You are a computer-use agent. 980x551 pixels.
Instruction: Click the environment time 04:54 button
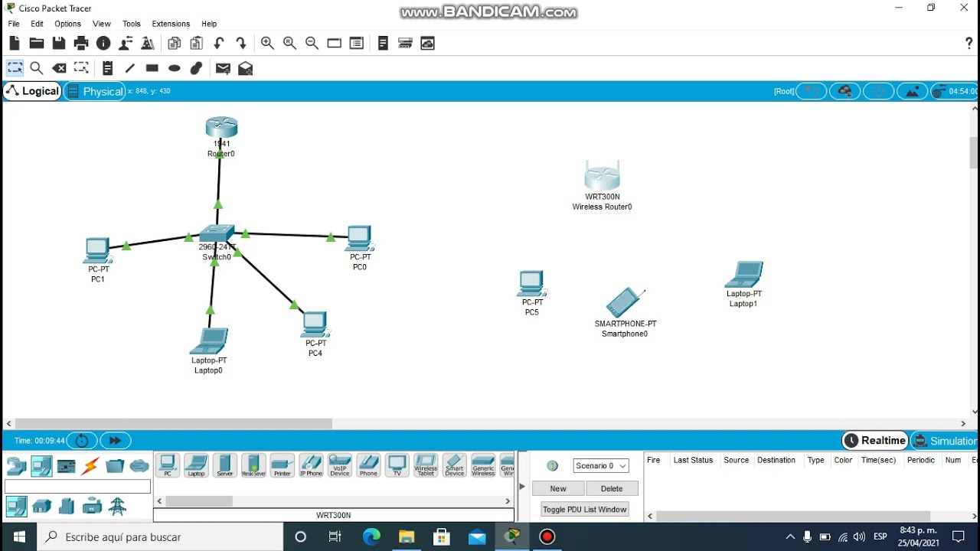point(955,91)
